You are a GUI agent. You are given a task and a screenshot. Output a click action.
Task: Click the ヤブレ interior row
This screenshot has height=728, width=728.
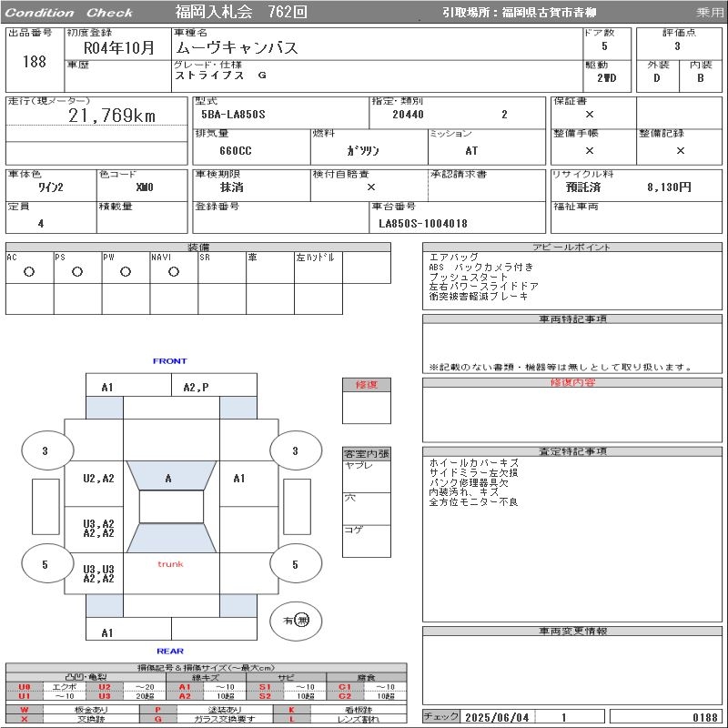367,476
